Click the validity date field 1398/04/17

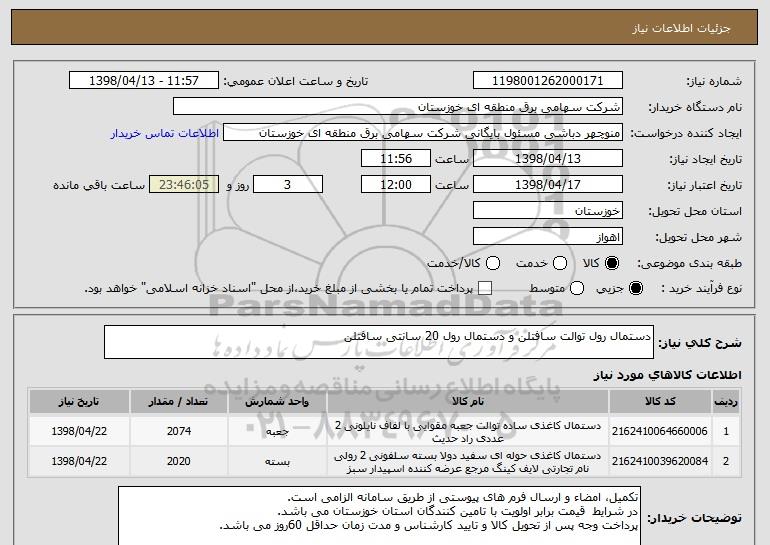click(x=548, y=185)
